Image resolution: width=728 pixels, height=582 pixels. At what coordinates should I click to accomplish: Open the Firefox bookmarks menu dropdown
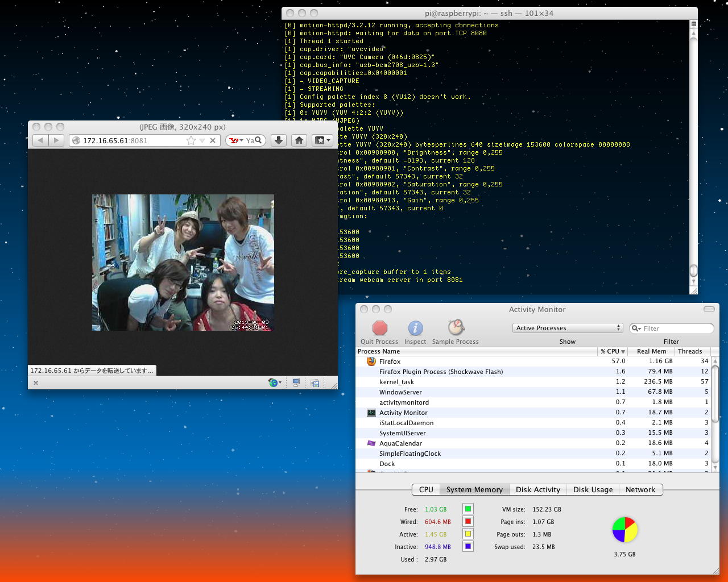coord(322,140)
